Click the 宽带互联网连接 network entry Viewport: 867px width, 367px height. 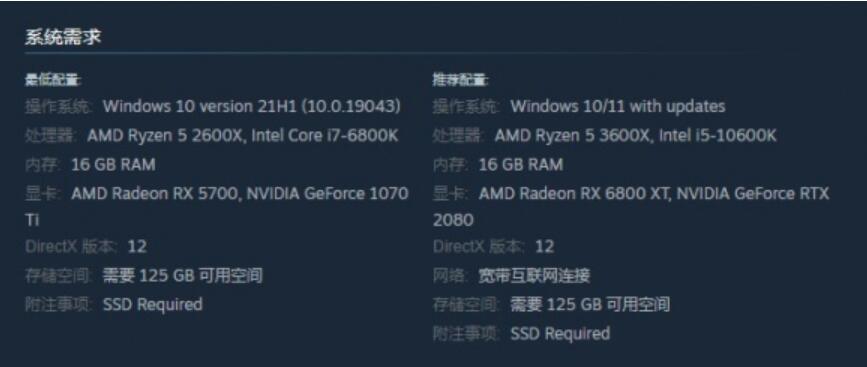pos(534,275)
